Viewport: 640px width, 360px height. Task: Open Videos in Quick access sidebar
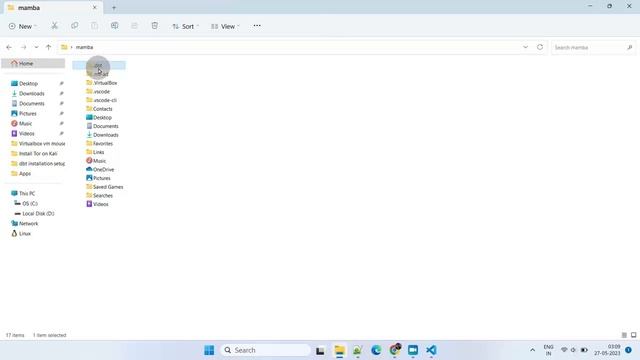(27, 133)
